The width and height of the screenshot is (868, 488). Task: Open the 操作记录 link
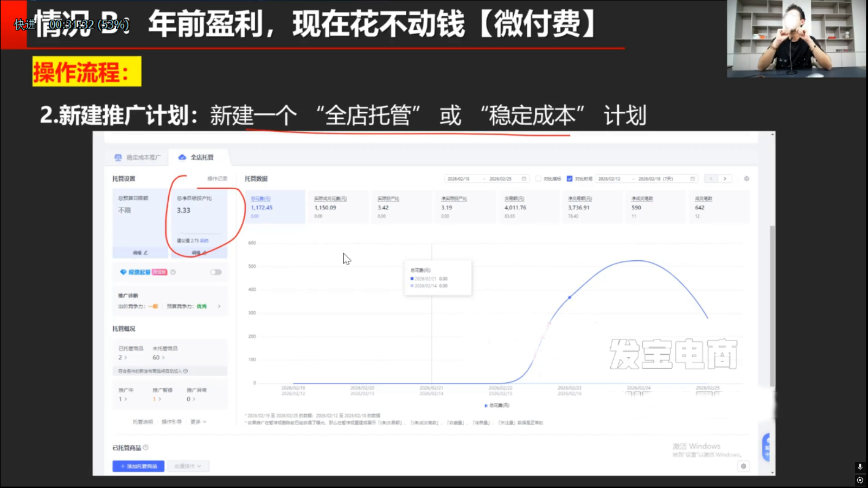click(217, 179)
